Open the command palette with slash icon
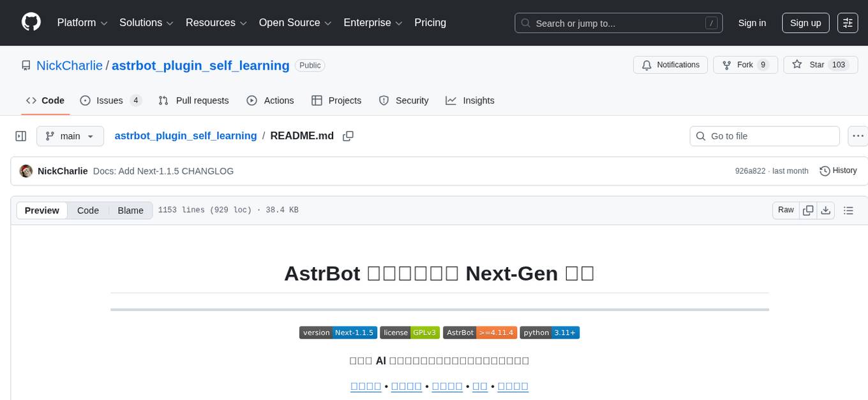This screenshot has height=400, width=868. (x=711, y=22)
